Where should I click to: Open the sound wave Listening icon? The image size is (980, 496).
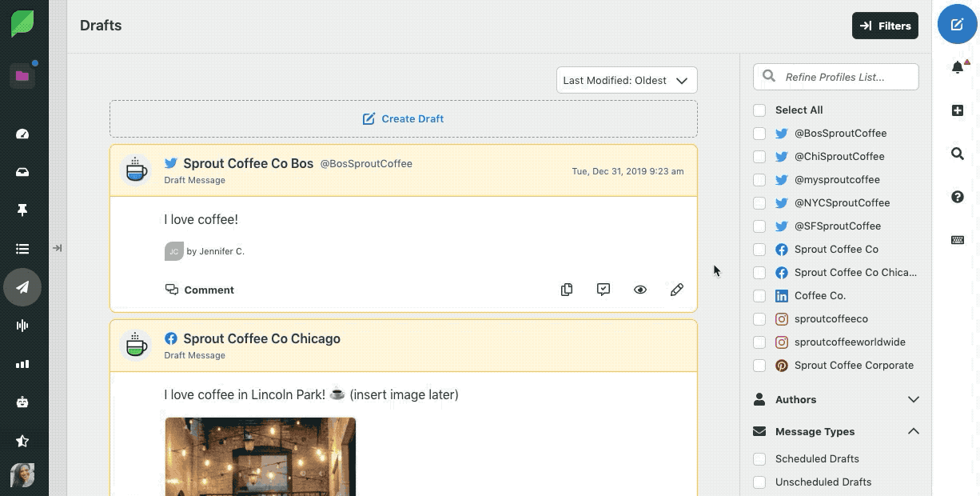(22, 326)
